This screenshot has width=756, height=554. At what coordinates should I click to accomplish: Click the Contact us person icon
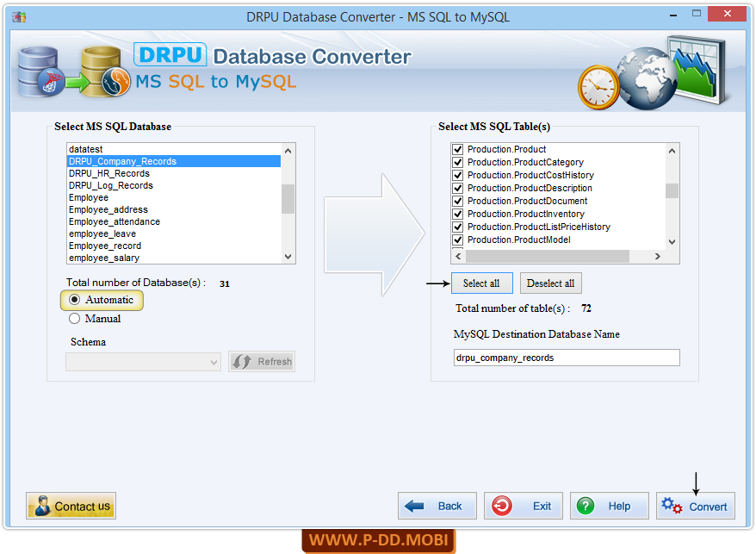click(x=42, y=506)
